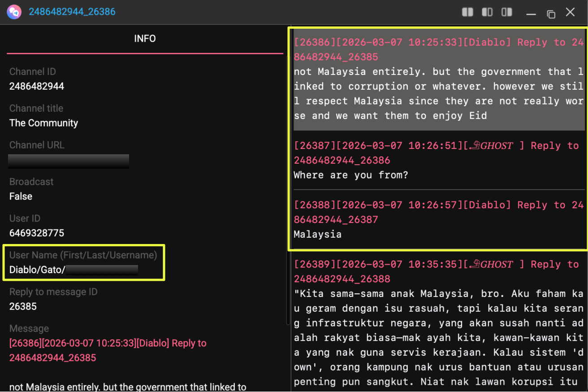Show both panes split layout icon

pos(467,12)
